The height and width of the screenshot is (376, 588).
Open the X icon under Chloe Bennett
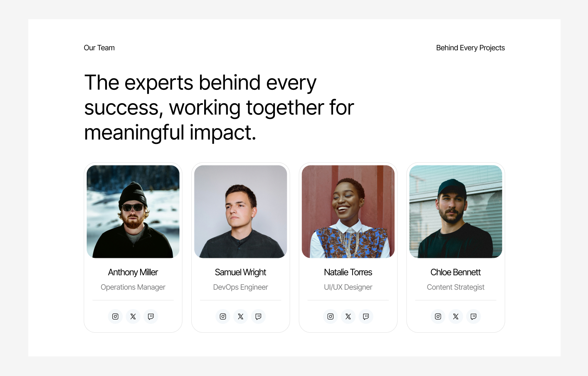point(455,316)
